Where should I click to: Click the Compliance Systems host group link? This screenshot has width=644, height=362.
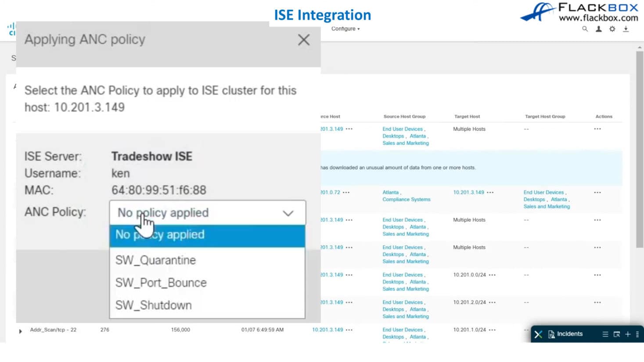[406, 200]
